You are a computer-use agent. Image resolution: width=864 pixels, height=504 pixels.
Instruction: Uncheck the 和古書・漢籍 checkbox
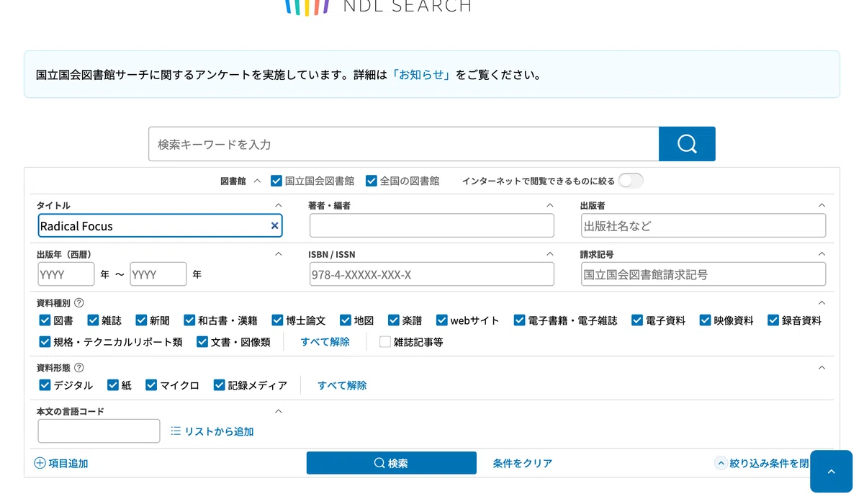pos(189,320)
